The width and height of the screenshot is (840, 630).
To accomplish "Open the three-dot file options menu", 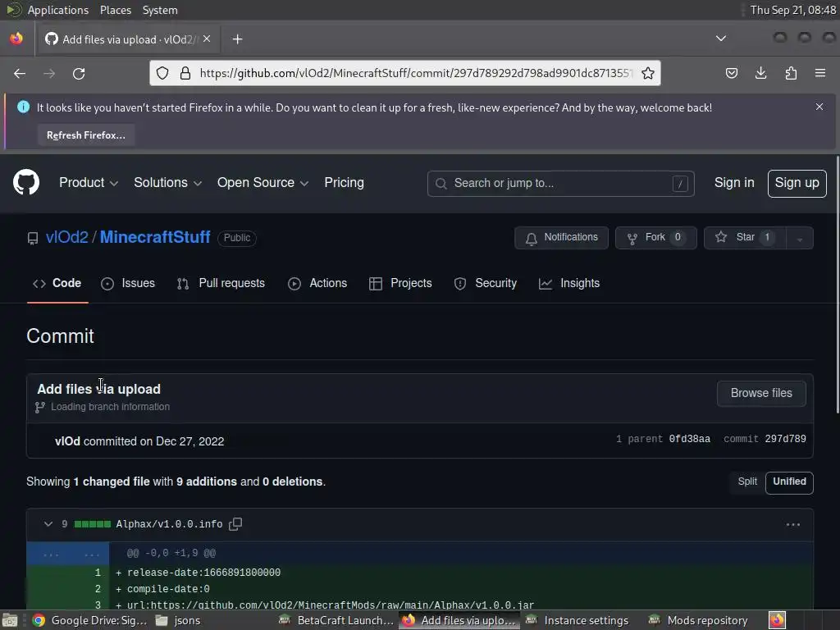I will tap(793, 524).
